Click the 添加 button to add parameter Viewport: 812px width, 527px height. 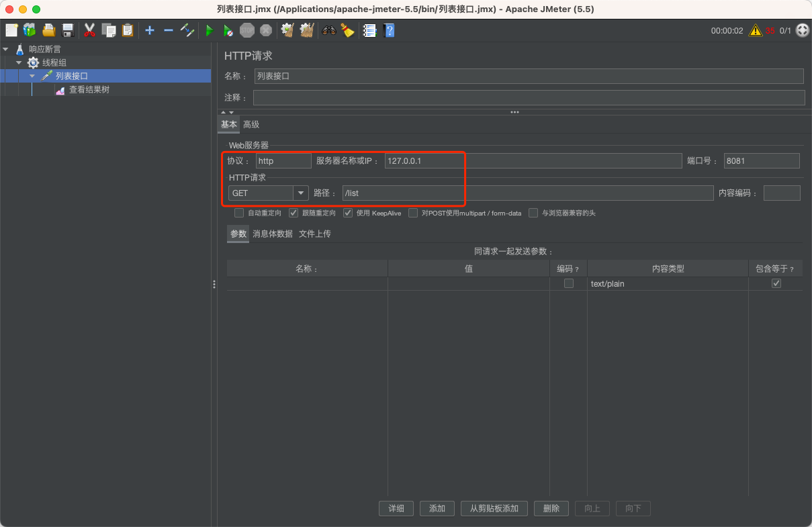coord(437,508)
